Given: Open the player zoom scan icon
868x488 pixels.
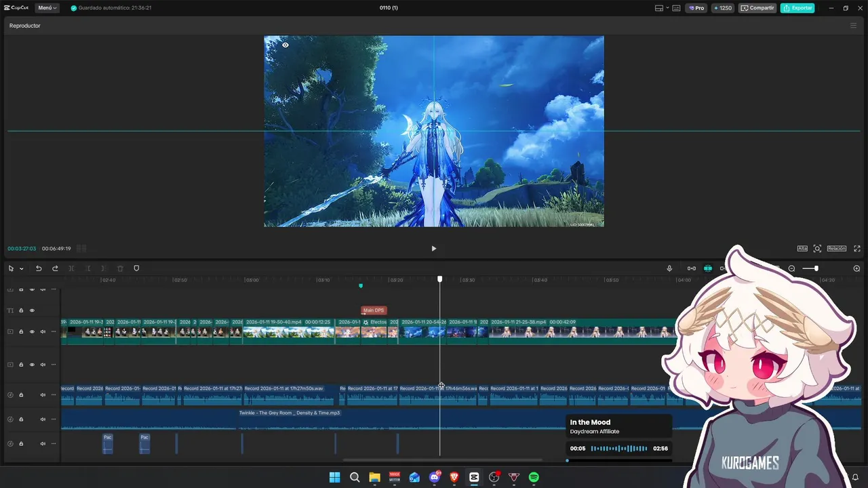Looking at the screenshot, I should (817, 249).
